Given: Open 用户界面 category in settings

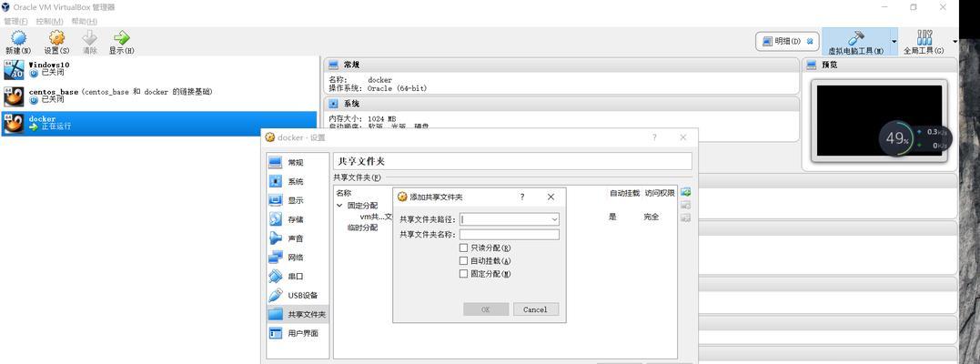Looking at the screenshot, I should click(x=297, y=333).
